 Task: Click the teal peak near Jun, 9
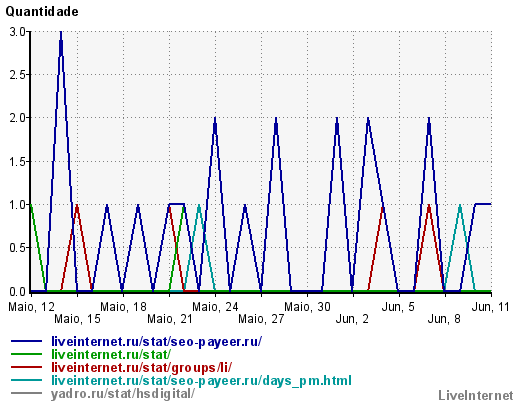coord(460,206)
